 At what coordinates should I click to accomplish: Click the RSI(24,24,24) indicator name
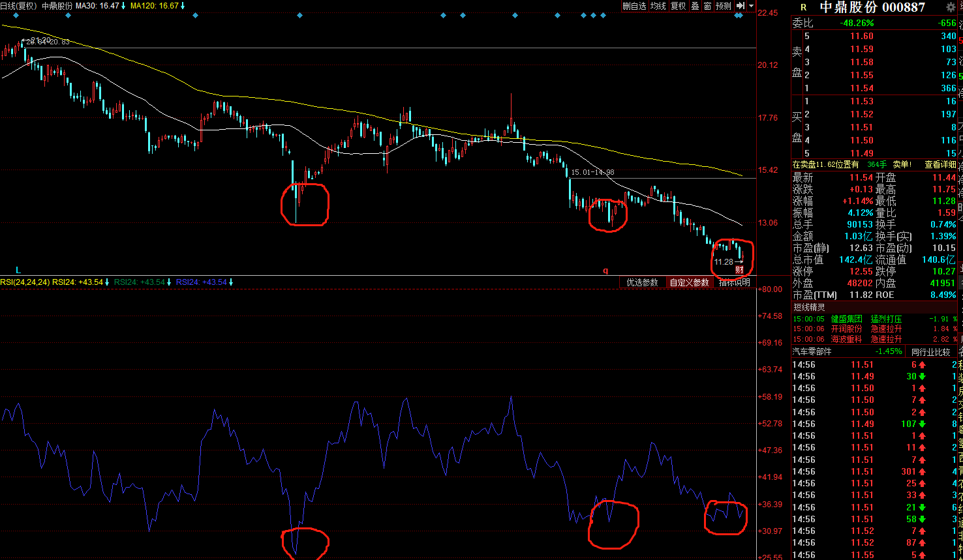click(x=25, y=282)
